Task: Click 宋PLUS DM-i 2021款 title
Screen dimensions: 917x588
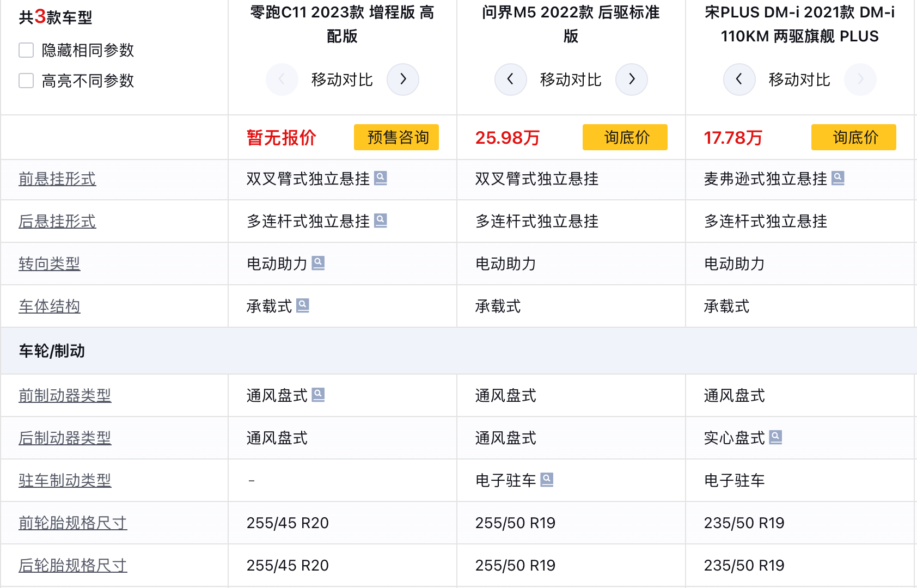Action: [x=799, y=24]
